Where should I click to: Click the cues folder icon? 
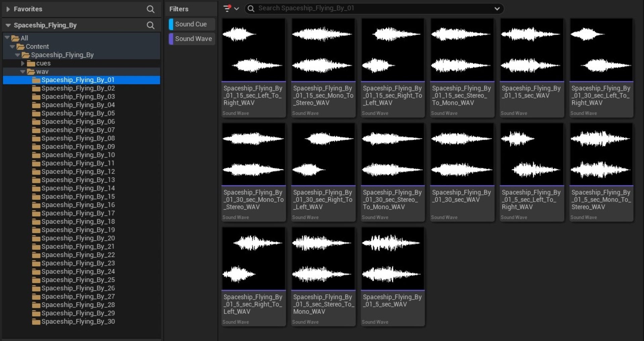pos(31,63)
